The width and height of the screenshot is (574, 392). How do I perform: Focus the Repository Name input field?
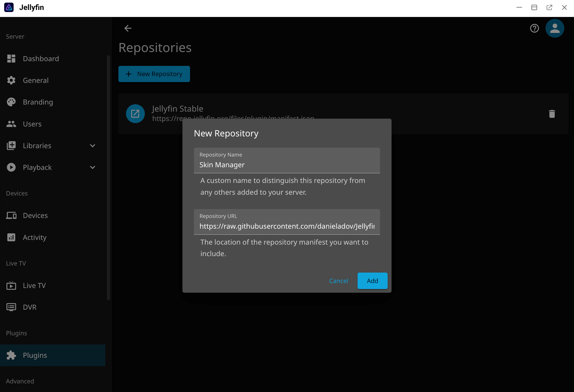point(287,160)
